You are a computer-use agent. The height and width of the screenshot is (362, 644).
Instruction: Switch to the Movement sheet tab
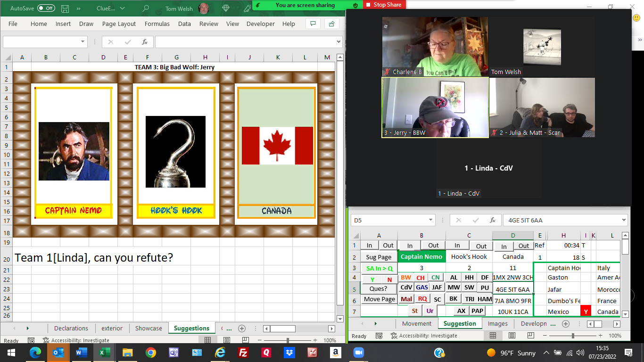click(x=417, y=323)
